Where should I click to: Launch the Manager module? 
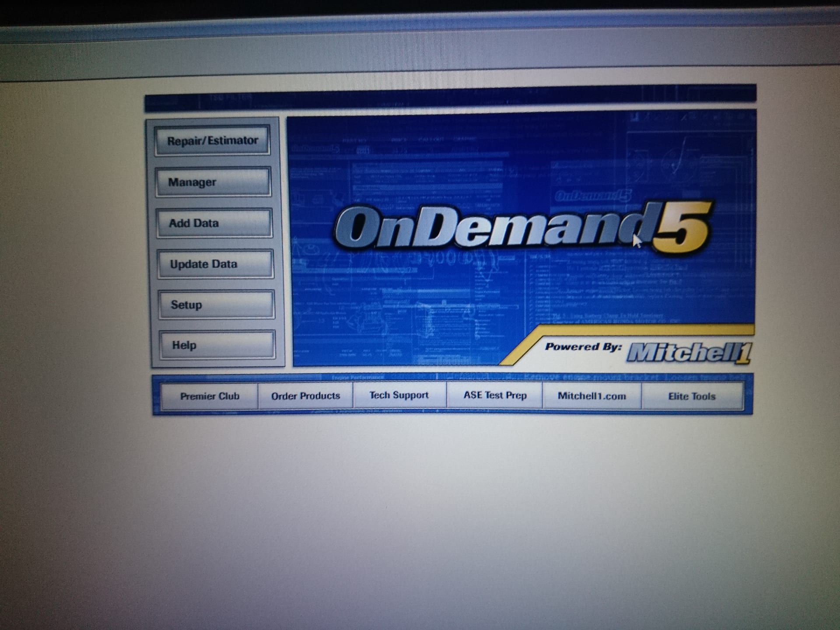[213, 182]
